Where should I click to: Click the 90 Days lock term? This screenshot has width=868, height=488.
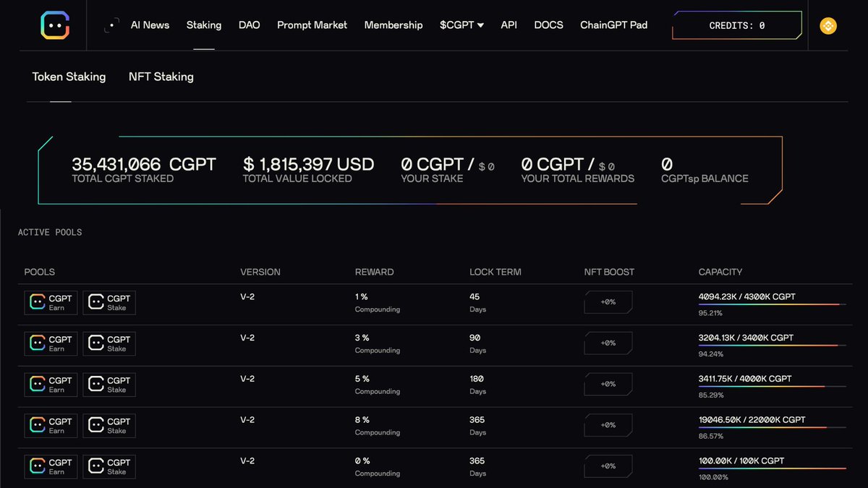coord(478,344)
